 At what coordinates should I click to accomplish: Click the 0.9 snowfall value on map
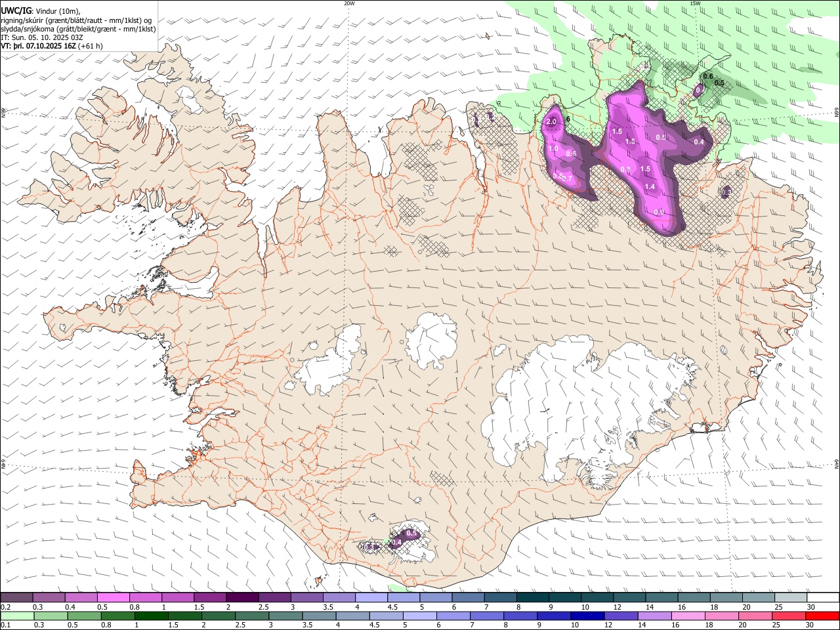click(660, 212)
